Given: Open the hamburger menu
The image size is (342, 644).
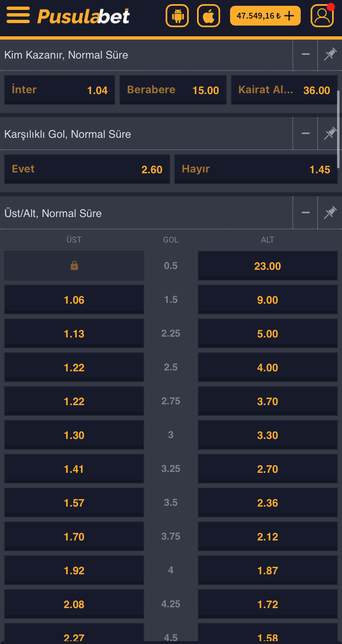Looking at the screenshot, I should [x=18, y=16].
